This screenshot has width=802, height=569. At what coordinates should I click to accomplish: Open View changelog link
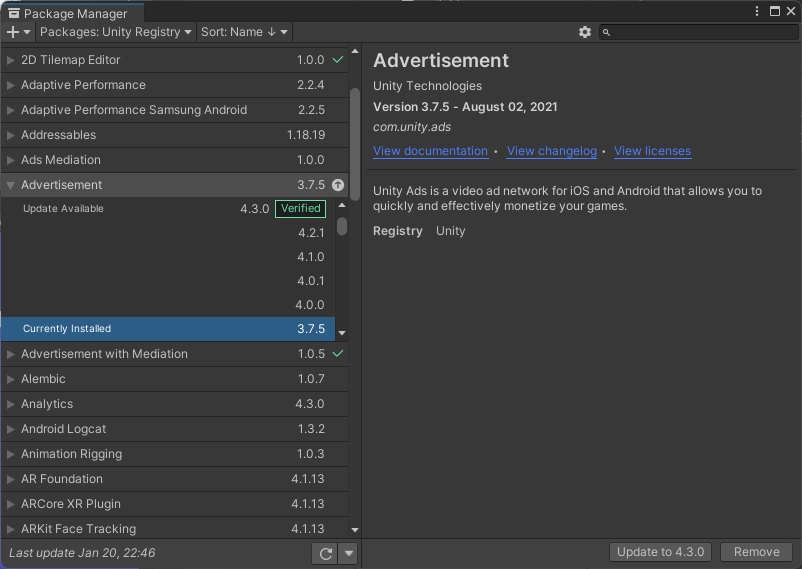(551, 151)
